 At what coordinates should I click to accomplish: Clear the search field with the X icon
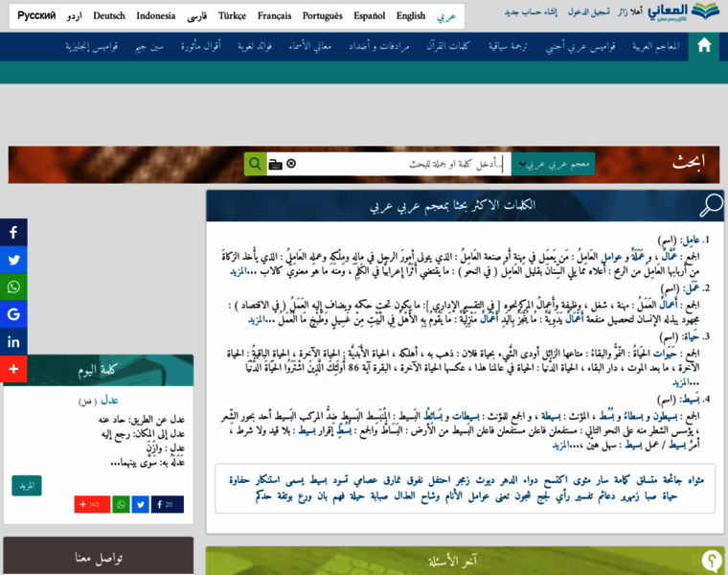pyautogui.click(x=291, y=164)
